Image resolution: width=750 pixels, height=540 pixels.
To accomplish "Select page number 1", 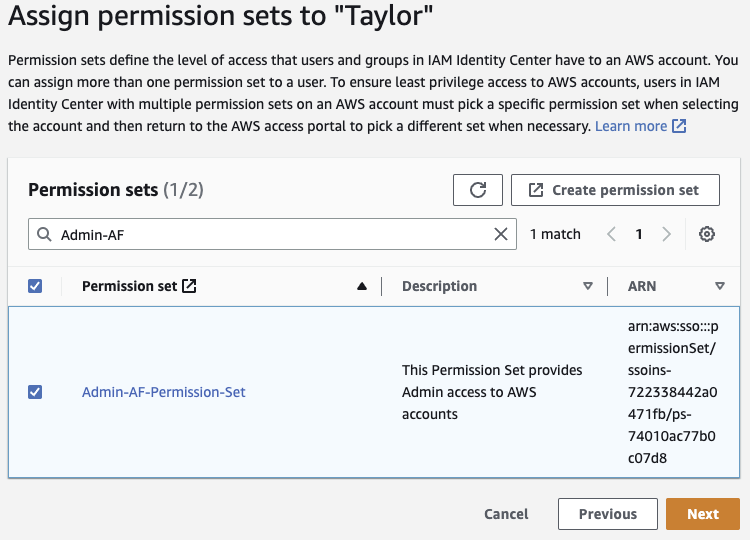I will point(639,234).
